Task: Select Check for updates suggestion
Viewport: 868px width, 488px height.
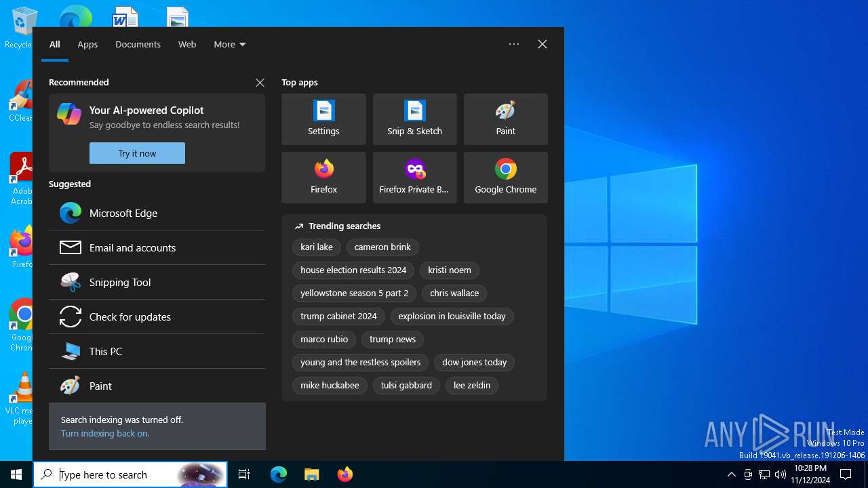Action: click(157, 317)
